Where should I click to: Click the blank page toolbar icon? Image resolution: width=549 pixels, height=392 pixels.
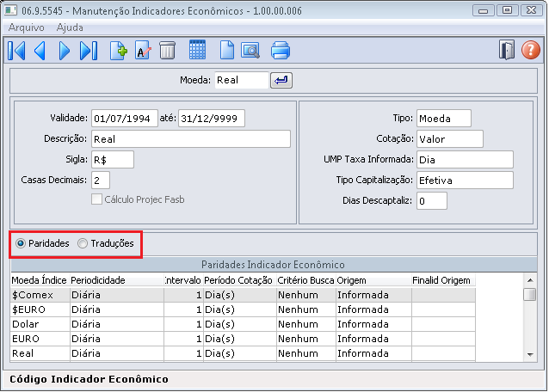[227, 51]
